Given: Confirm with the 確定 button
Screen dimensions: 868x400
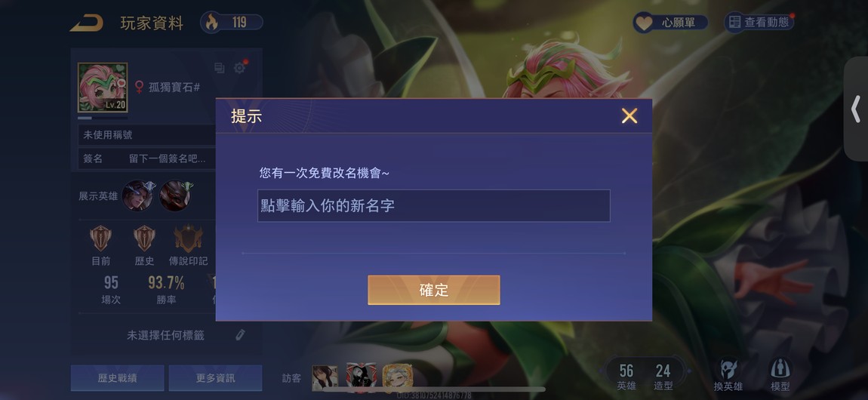Looking at the screenshot, I should click(433, 290).
